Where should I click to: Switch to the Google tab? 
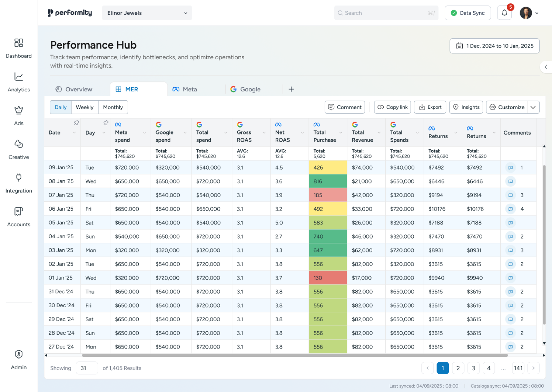(245, 89)
